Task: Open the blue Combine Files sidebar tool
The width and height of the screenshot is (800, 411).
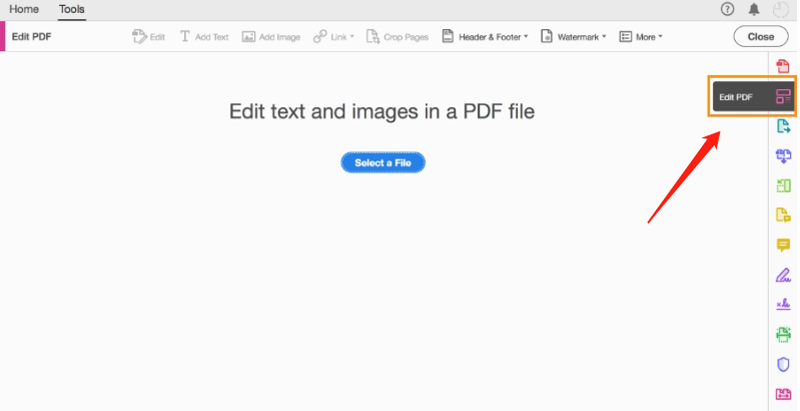Action: tap(783, 156)
